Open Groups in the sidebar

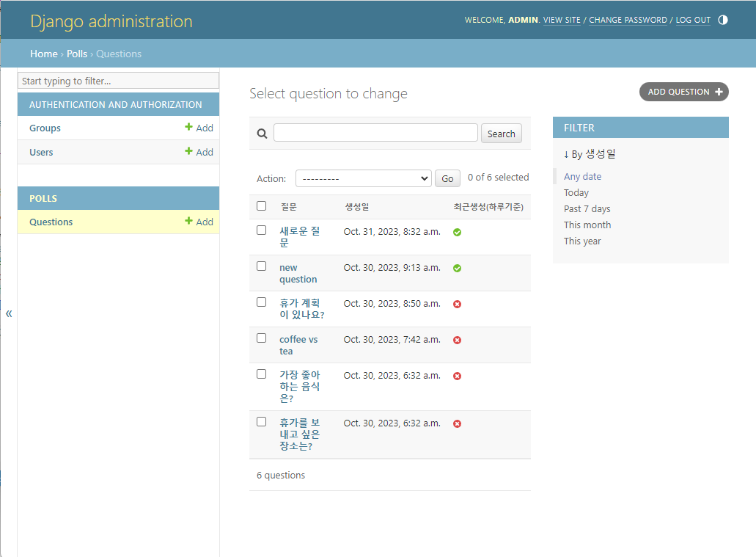45,128
